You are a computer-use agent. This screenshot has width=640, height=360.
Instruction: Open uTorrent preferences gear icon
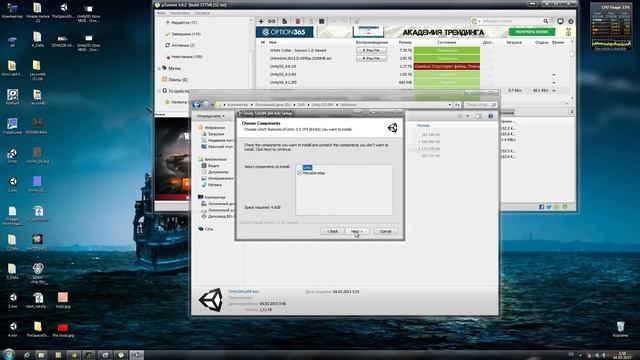tap(571, 21)
